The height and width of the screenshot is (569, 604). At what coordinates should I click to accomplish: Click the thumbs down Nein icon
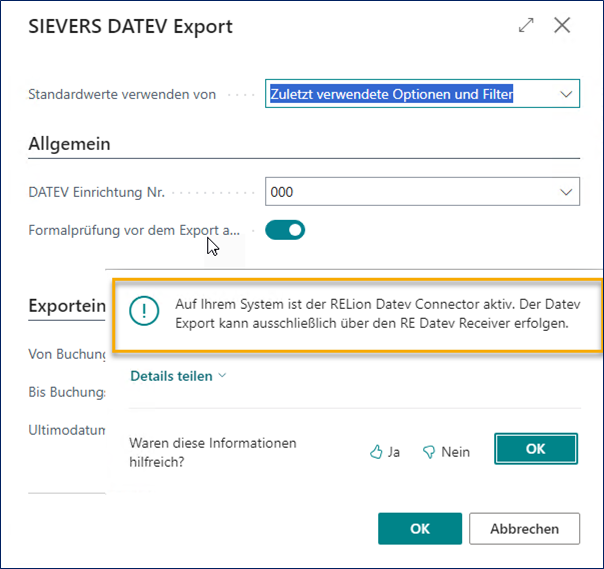coord(429,452)
